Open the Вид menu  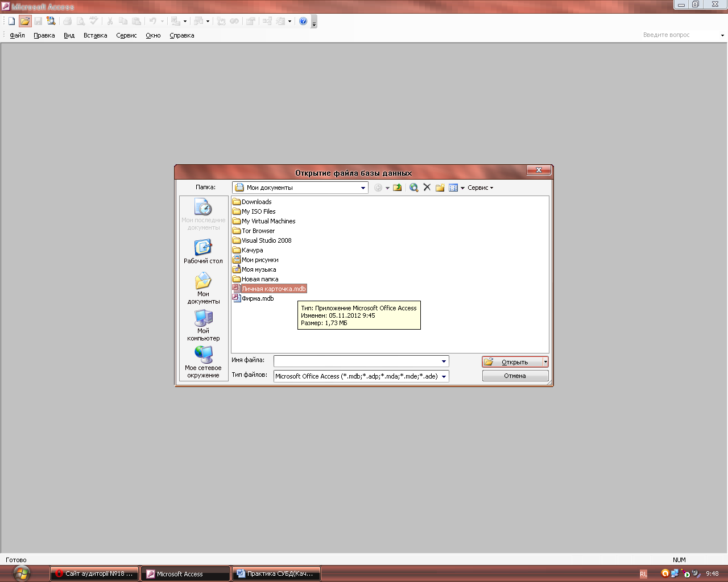pos(69,35)
